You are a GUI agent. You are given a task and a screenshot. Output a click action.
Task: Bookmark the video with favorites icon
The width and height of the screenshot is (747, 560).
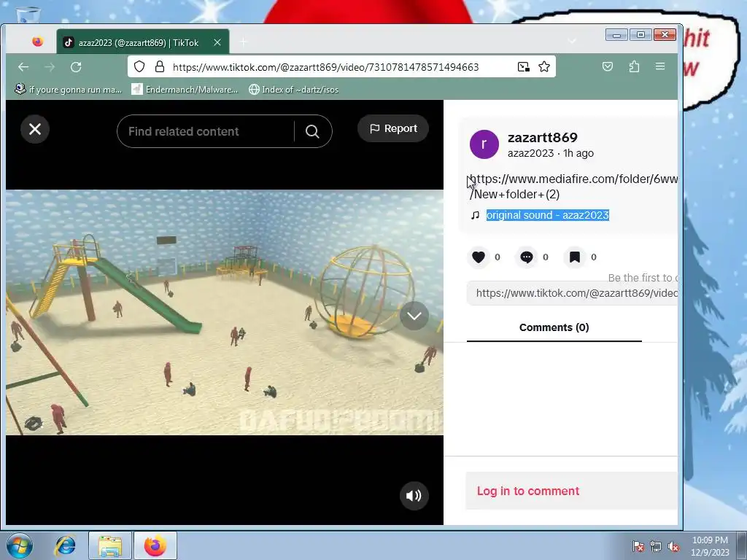coord(575,257)
